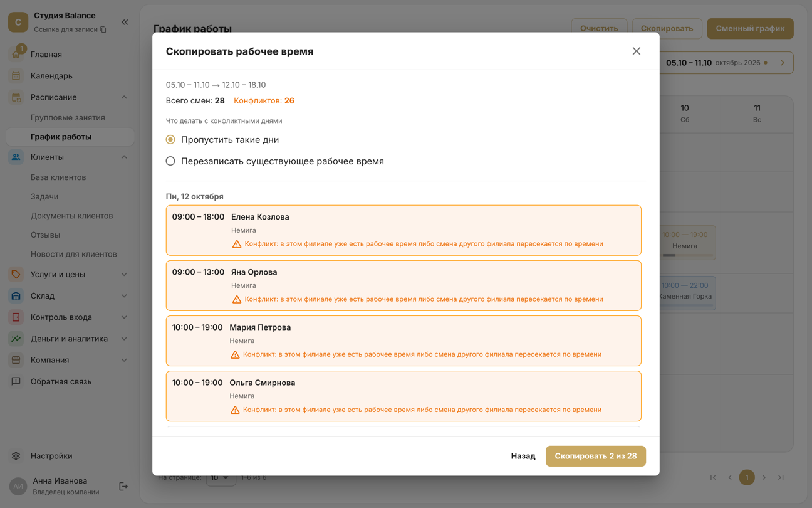This screenshot has height=508, width=812.
Task: Click the Расписание schedule icon
Action: click(x=16, y=97)
